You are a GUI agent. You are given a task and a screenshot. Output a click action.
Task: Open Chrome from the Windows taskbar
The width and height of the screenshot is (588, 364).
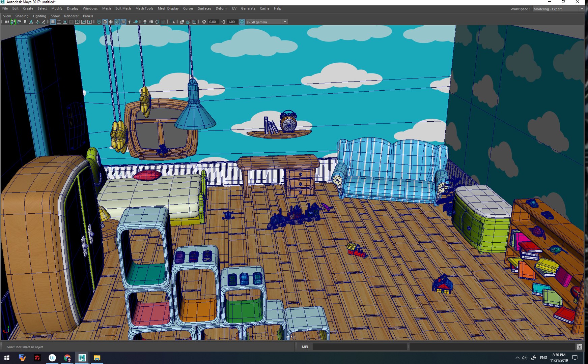[67, 358]
